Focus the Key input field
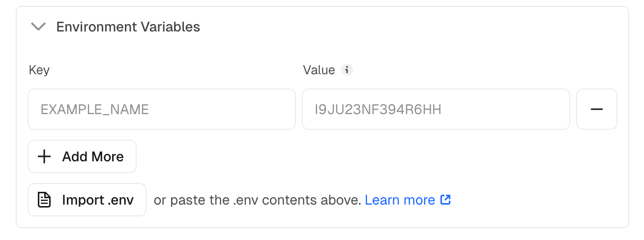The image size is (644, 240). [161, 109]
